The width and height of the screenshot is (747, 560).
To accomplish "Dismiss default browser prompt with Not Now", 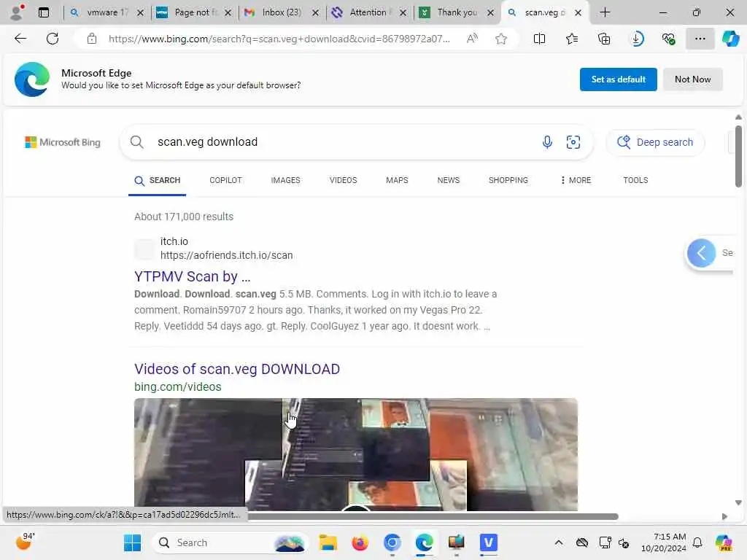I will (692, 79).
